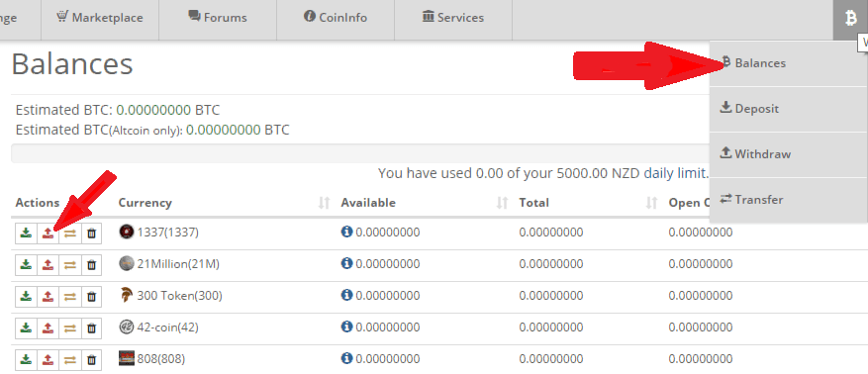Select Balances from wallet dropdown
Image resolution: width=868 pixels, height=374 pixels.
click(788, 63)
